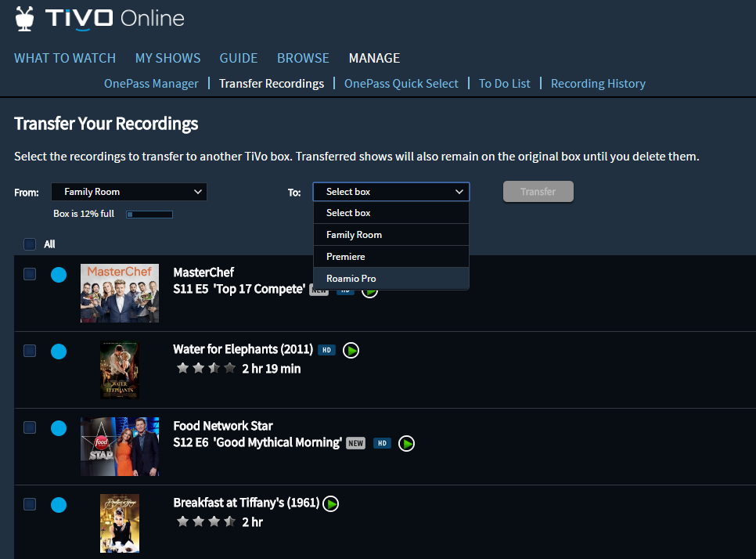Click the 'Breakfast at Tiffany's (1961)' title
Screen dimensions: 756x559
[247, 503]
